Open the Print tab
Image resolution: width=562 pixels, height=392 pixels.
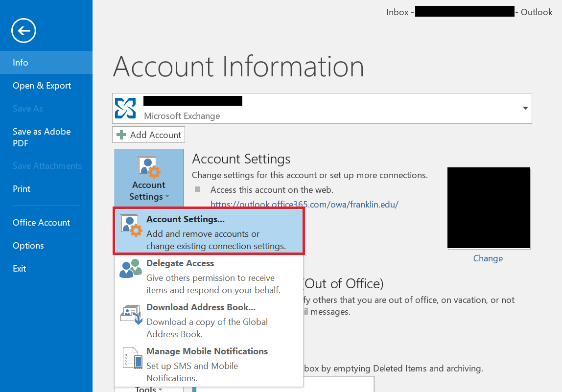click(46, 189)
